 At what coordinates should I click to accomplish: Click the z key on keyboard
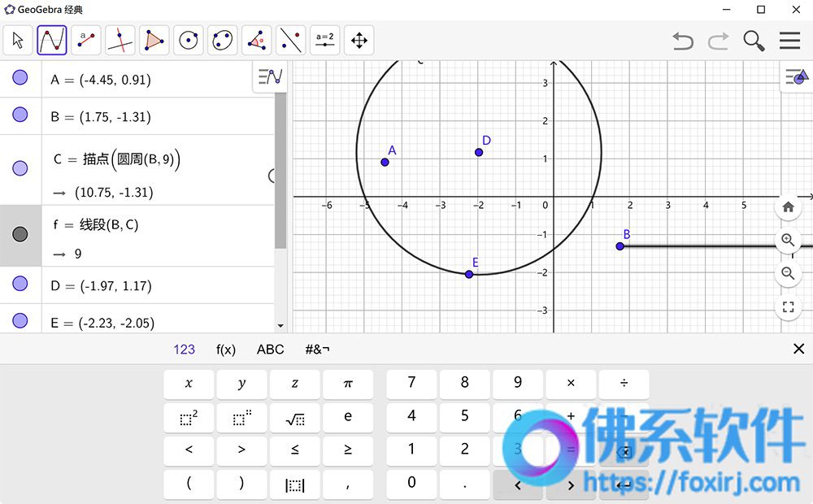pos(295,384)
